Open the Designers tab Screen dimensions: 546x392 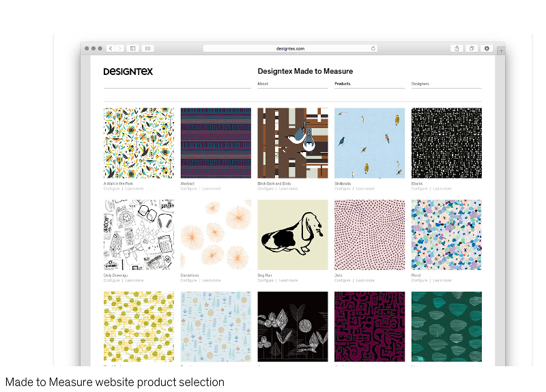[x=420, y=83]
